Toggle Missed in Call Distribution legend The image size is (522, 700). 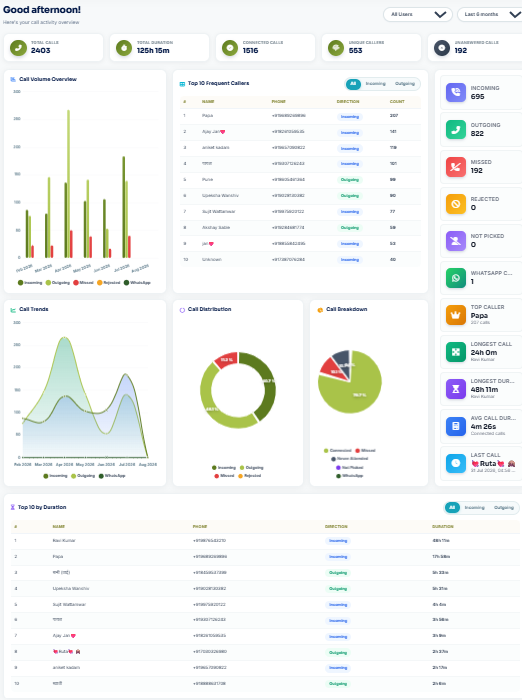pyautogui.click(x=224, y=476)
